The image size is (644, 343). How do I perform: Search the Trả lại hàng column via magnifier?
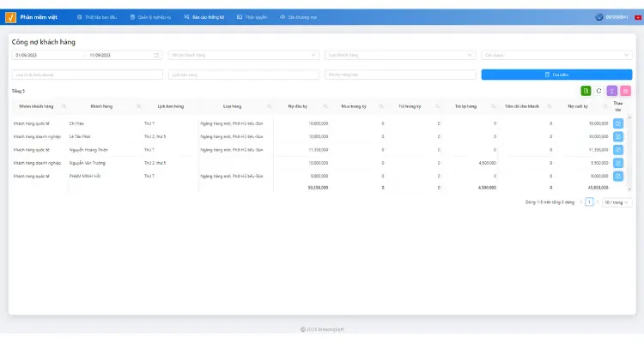[493, 106]
